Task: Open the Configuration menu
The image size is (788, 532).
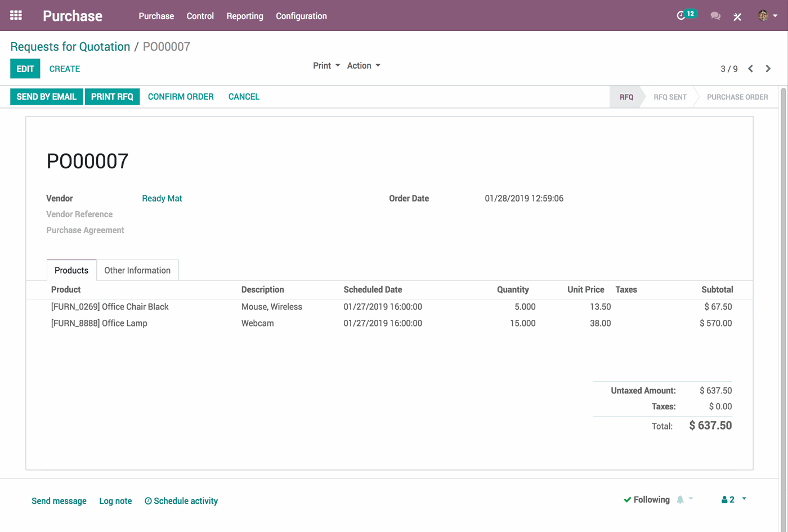Action: 301,16
